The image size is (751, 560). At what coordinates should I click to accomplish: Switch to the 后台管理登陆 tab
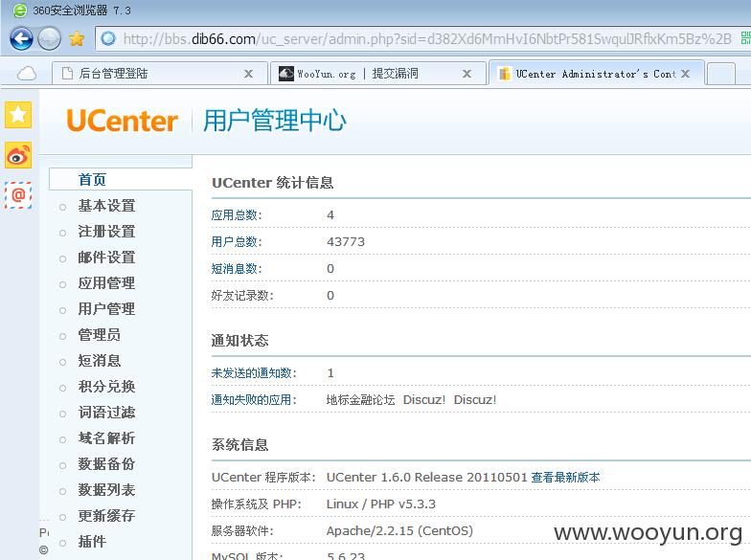point(159,74)
